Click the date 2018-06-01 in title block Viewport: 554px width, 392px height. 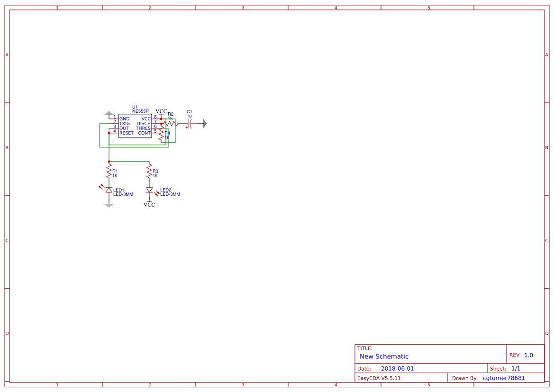398,368
